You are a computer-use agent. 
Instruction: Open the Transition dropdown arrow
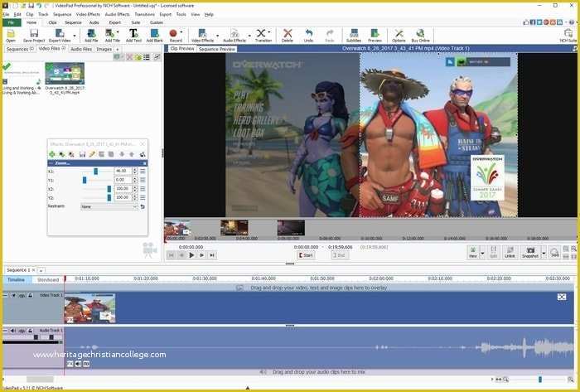269,32
